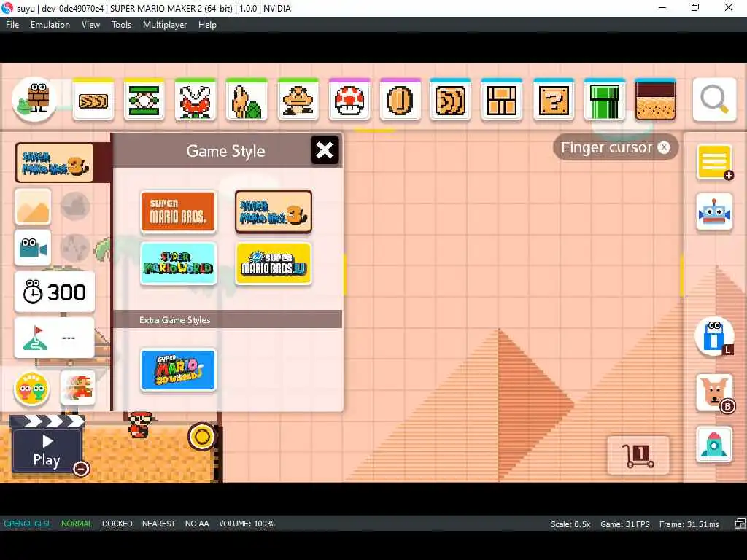Pick the Question Block item

coord(554,100)
